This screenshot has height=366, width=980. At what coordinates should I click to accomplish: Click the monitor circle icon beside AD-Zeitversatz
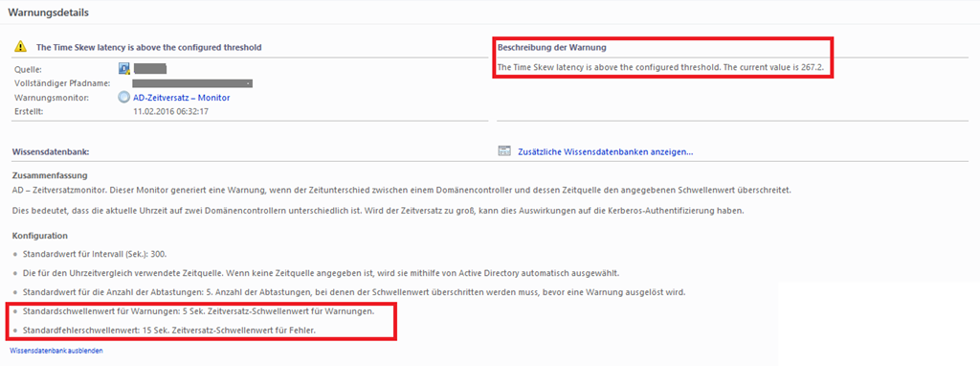[123, 99]
